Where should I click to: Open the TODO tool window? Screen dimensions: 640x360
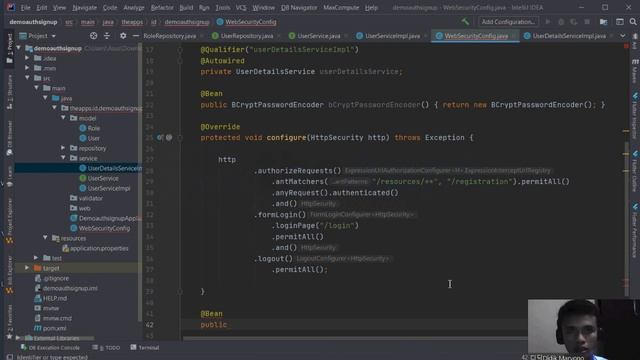[106, 347]
